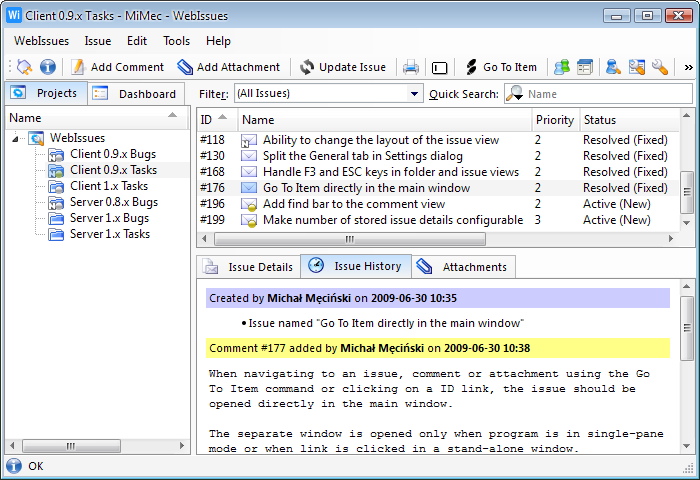Screen dimensions: 700x480
Task: Click the issue list scroll down arrow
Action: (x=687, y=222)
